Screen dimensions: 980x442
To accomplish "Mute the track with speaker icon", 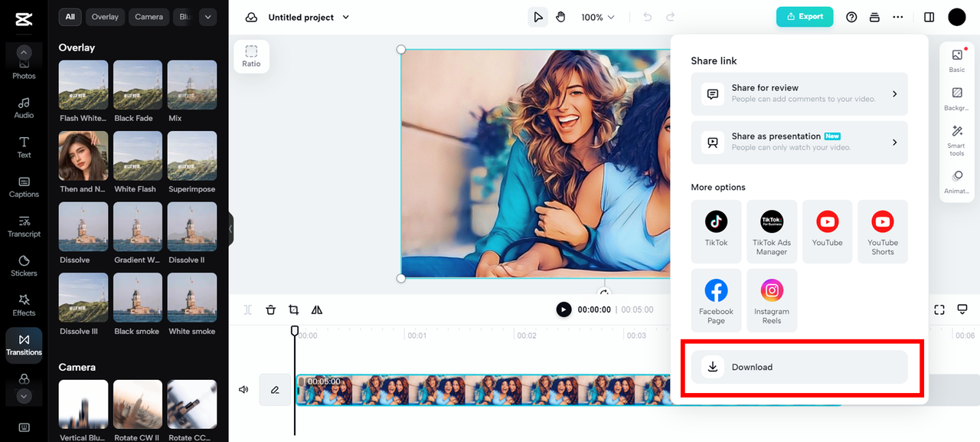I will 243,389.
